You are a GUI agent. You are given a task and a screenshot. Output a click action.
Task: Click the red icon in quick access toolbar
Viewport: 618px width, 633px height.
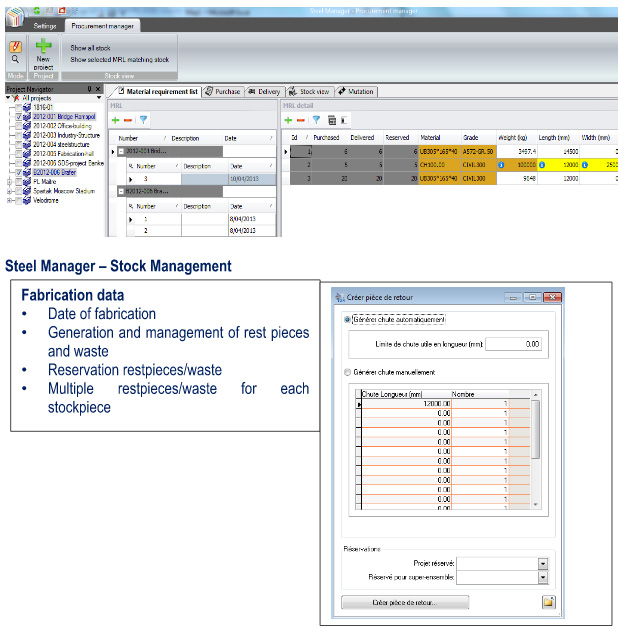pos(62,11)
